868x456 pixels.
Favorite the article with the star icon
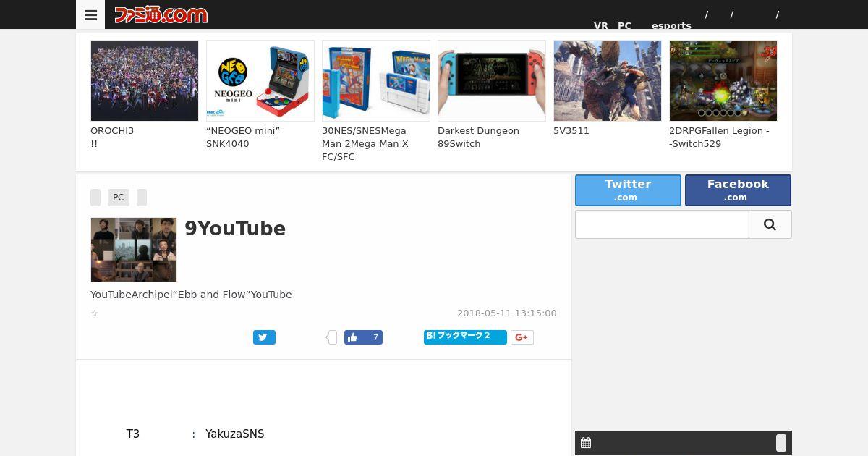(x=94, y=313)
